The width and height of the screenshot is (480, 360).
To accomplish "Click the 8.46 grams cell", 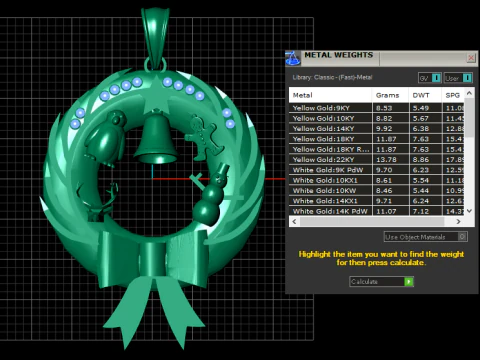I will (x=390, y=191).
